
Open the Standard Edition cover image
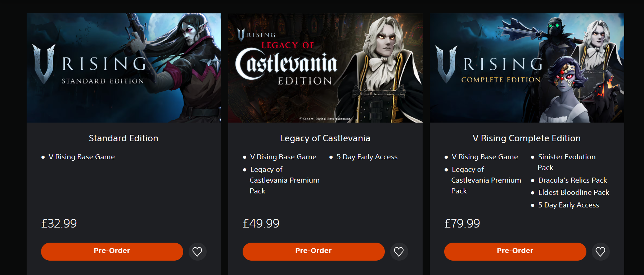(x=124, y=68)
